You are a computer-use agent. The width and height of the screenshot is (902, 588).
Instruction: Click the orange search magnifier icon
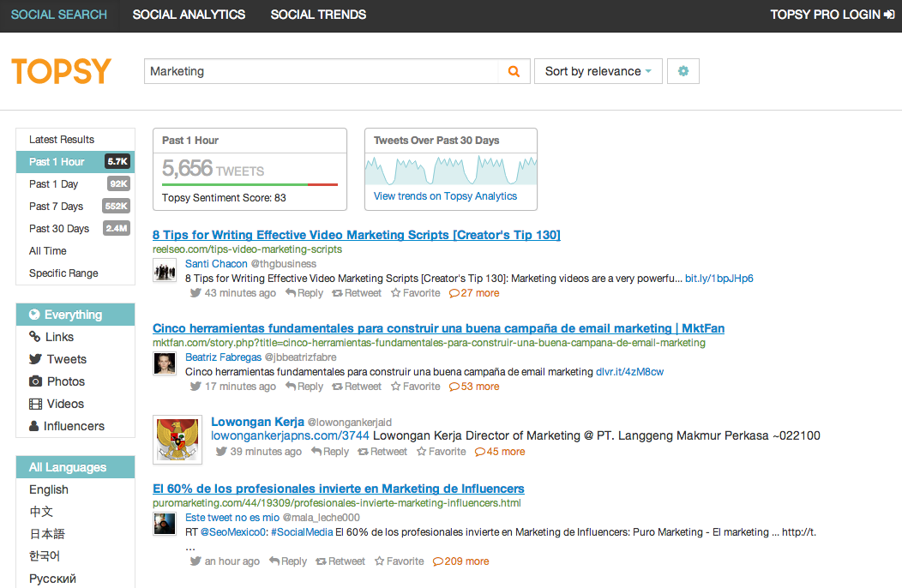pos(514,71)
